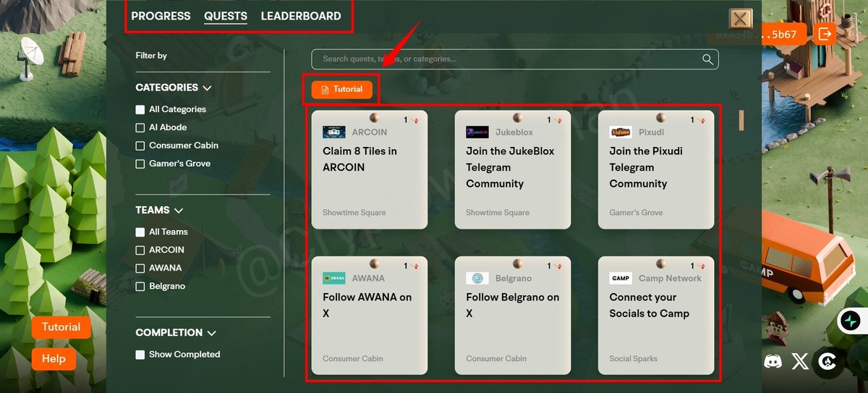868x393 pixels.
Task: Click 'Showtime Square' on the ARCOIN card
Action: 354,213
